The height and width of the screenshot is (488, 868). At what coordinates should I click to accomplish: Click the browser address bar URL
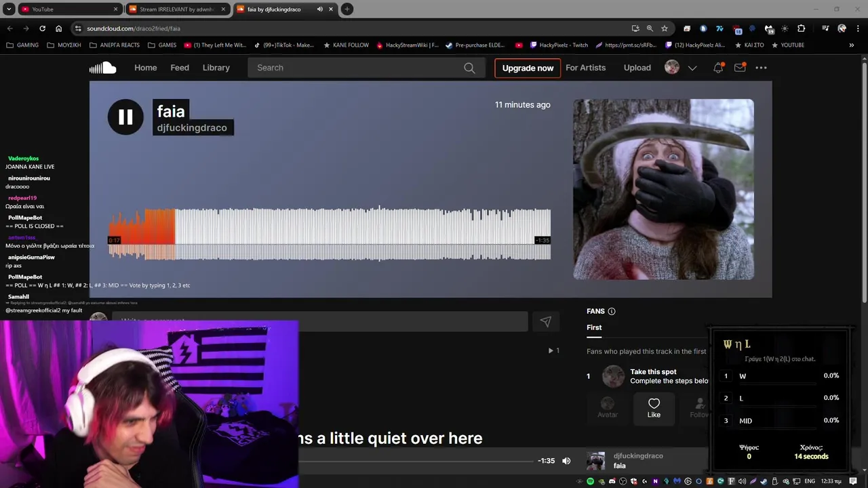[x=134, y=28]
